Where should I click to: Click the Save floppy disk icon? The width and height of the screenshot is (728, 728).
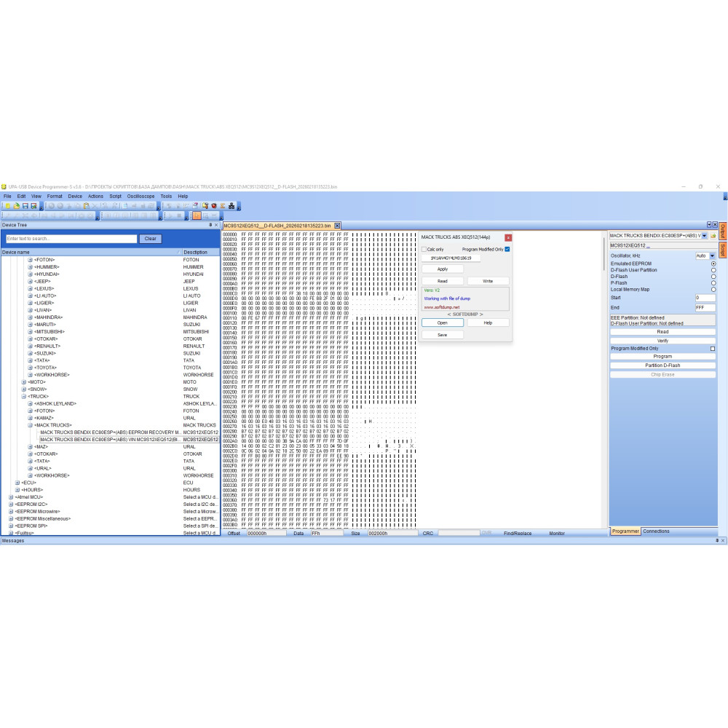25,206
